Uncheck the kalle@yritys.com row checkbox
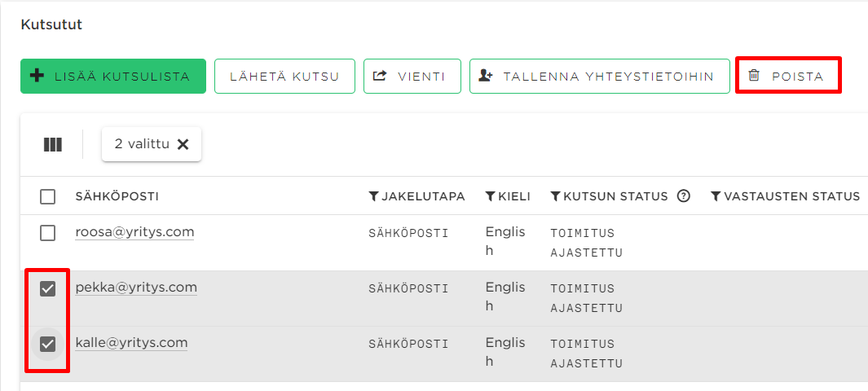This screenshot has width=868, height=391. click(48, 344)
